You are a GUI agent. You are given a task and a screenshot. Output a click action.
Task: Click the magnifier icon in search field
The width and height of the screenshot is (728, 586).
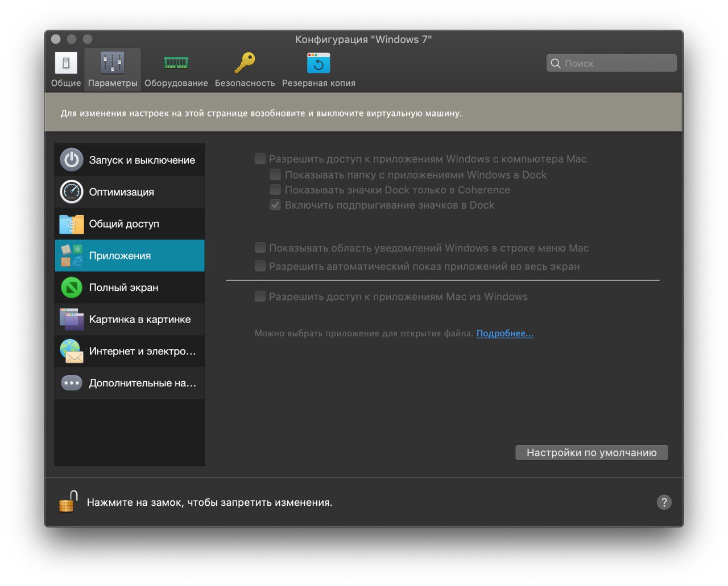coord(556,64)
